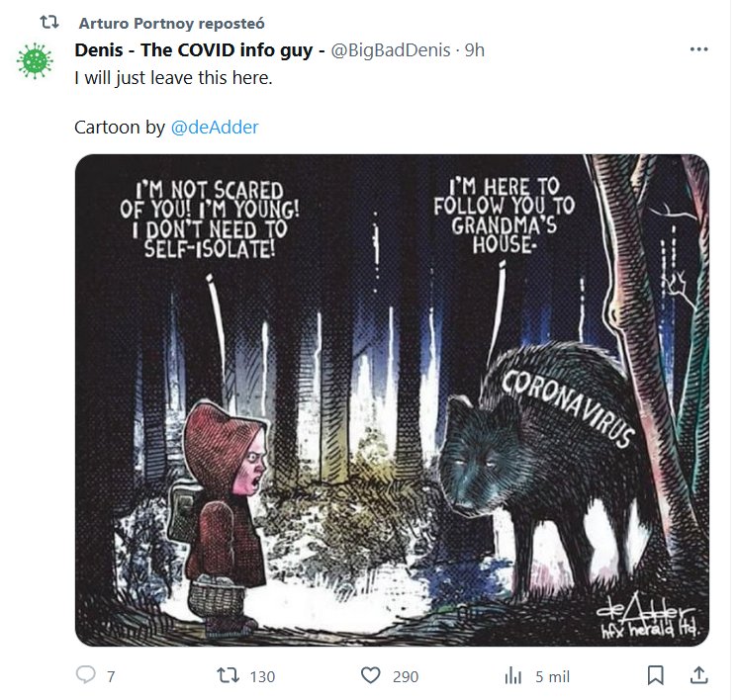Click the reply count 7
The image size is (738, 700).
coord(111,676)
